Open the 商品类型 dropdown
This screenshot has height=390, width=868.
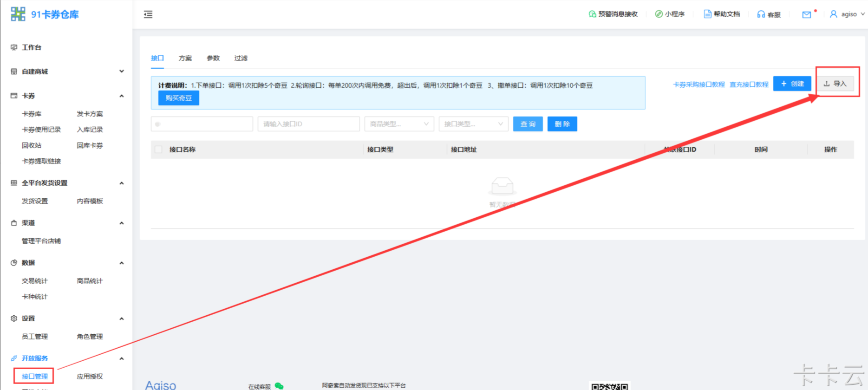[399, 124]
